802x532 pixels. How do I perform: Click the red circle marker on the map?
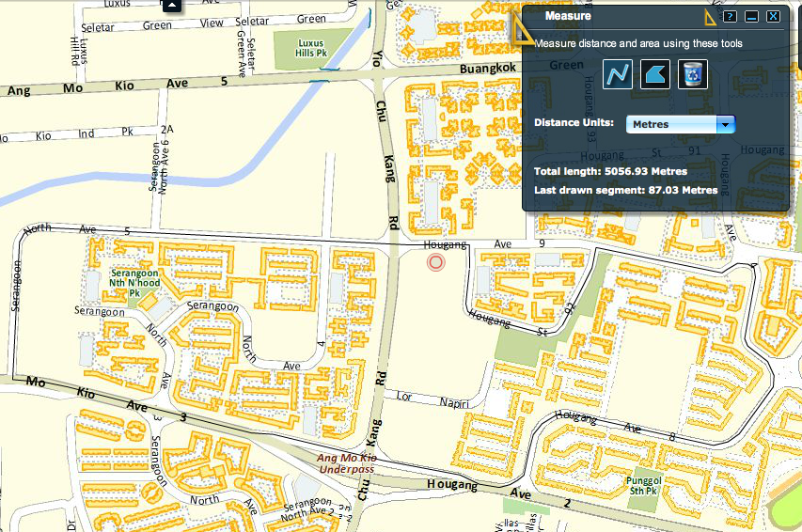435,262
